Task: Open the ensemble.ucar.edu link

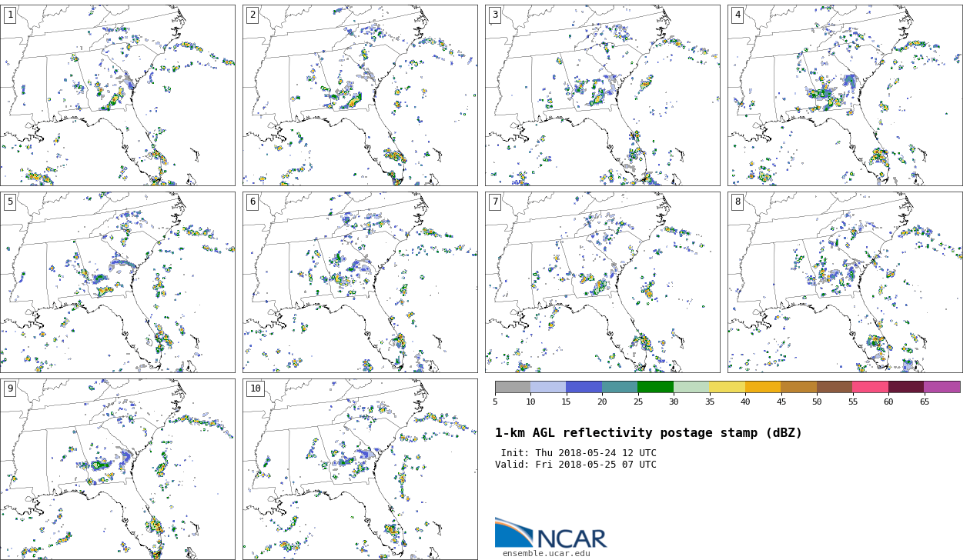Action: [546, 553]
